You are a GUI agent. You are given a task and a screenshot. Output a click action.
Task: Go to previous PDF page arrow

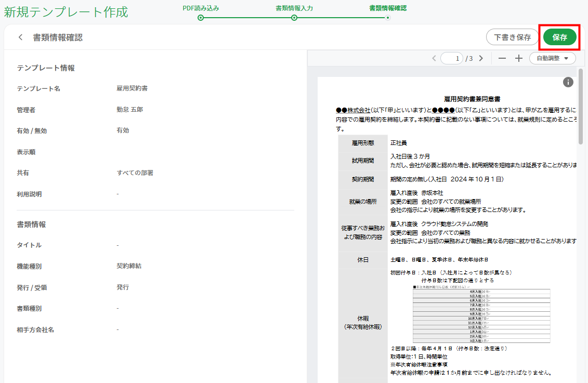pyautogui.click(x=434, y=58)
